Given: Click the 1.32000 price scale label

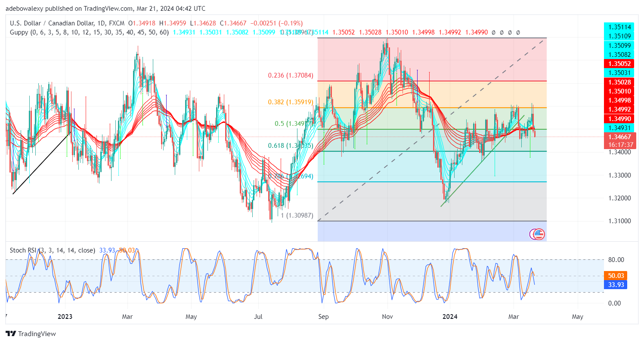Looking at the screenshot, I should click(x=619, y=198).
